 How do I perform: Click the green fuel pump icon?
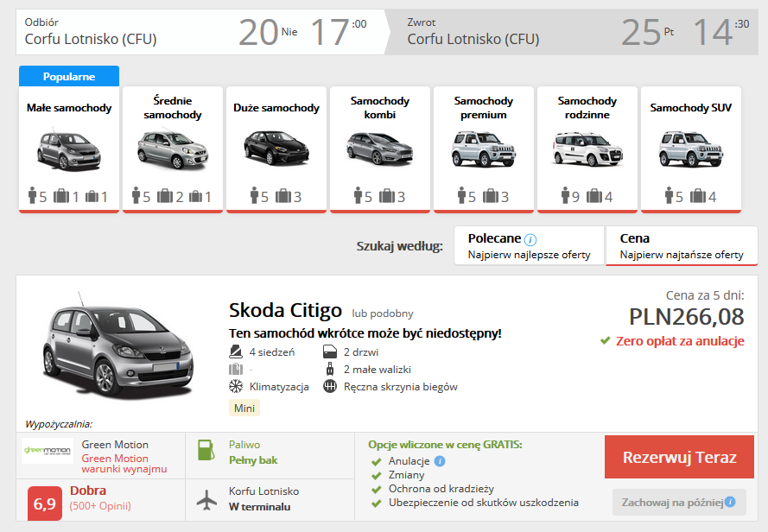206,450
